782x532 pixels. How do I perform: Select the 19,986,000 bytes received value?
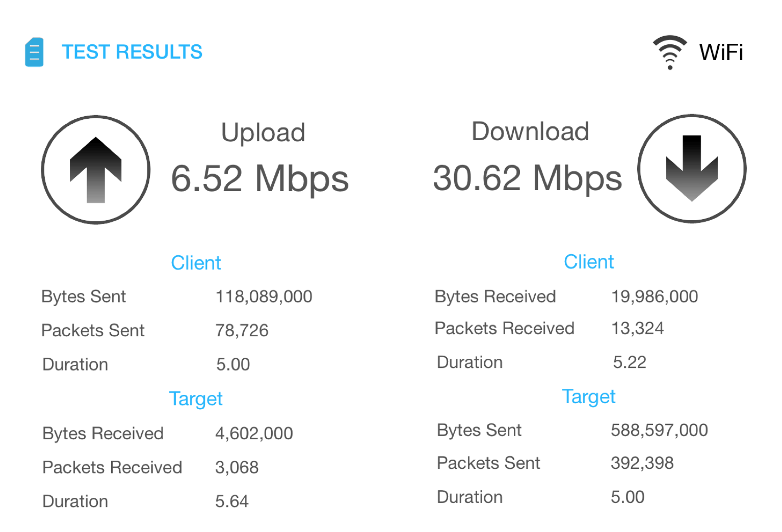point(655,297)
